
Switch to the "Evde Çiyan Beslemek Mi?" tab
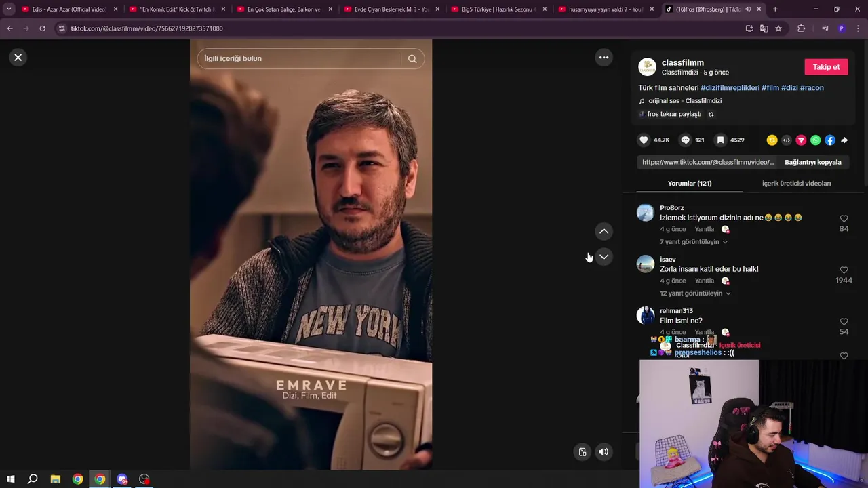tap(391, 9)
